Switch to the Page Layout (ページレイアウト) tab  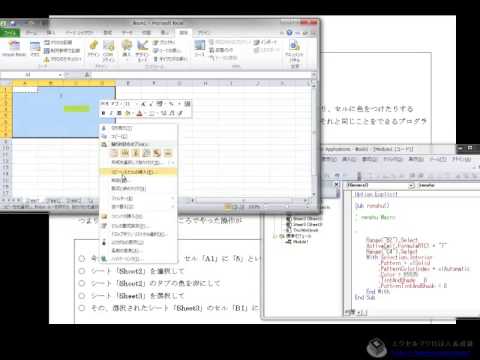click(79, 33)
